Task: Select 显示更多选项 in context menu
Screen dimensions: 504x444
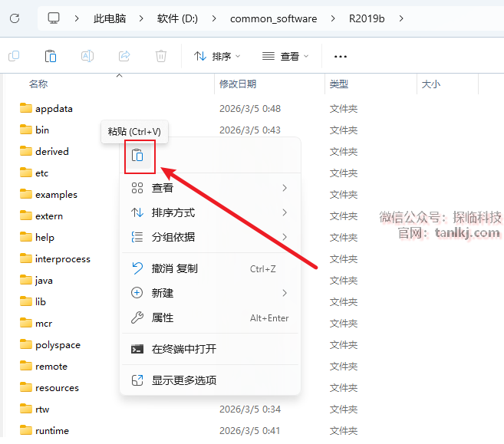Action: [x=210, y=380]
